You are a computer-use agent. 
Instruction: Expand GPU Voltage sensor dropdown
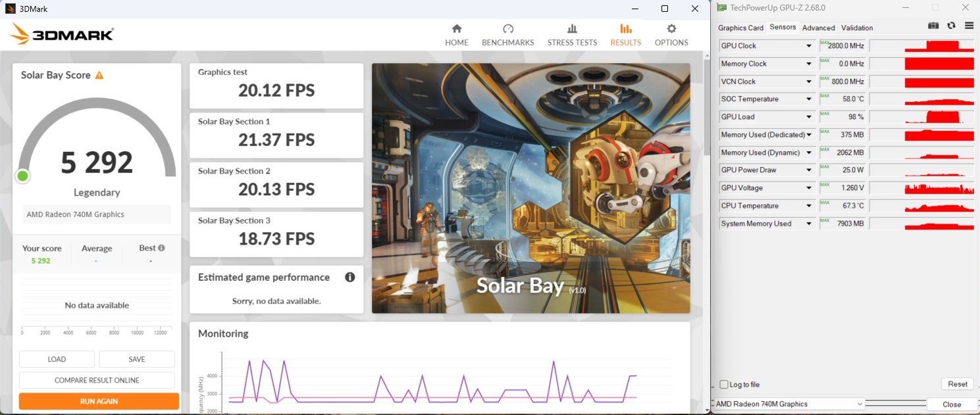point(809,188)
